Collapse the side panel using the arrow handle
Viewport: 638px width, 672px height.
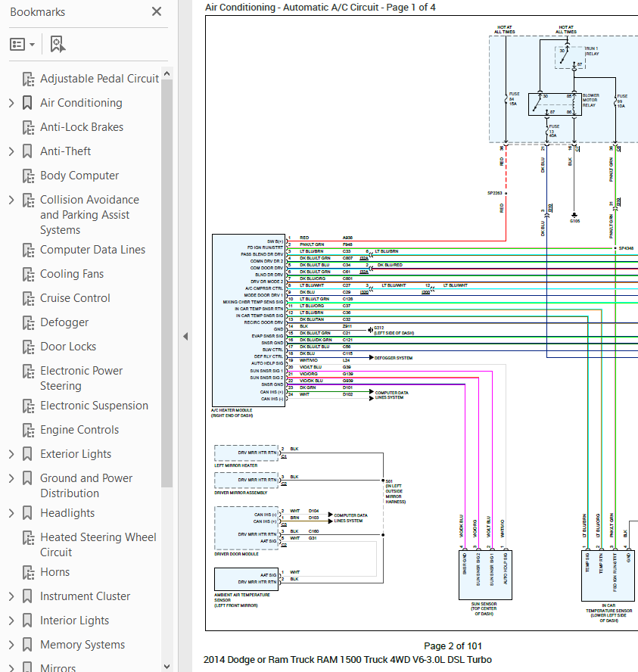tap(185, 337)
